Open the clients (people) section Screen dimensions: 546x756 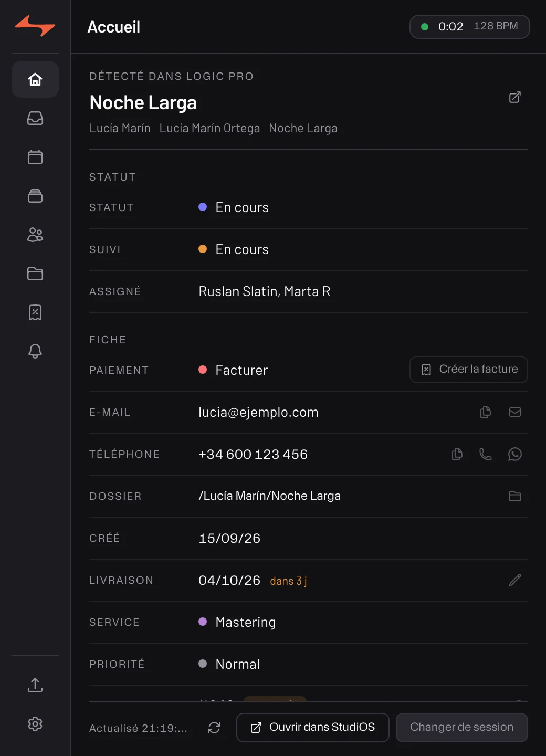[35, 235]
